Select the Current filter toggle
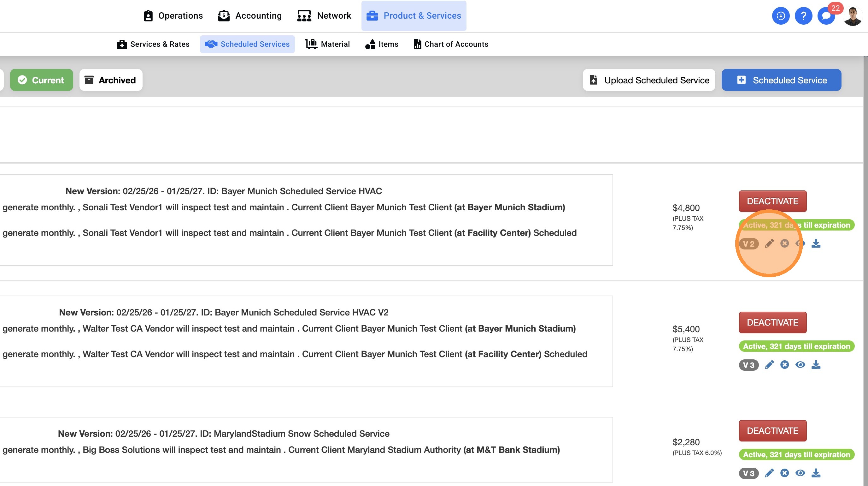This screenshot has height=486, width=868. (41, 80)
